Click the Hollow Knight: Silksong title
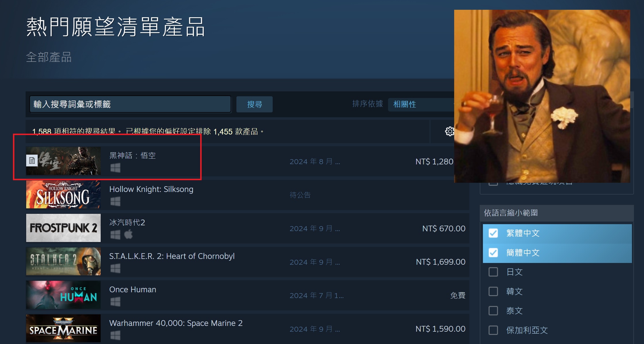This screenshot has height=344, width=644. [151, 189]
